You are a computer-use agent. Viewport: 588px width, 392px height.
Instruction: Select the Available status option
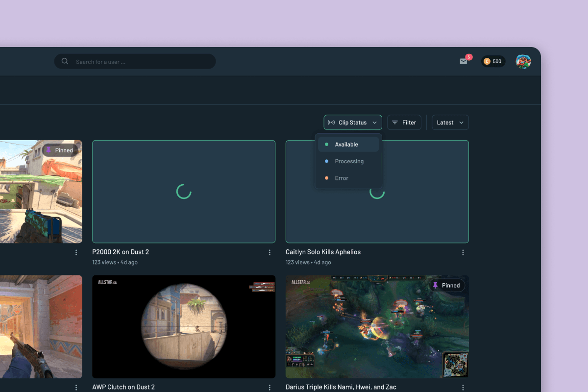[x=348, y=144]
